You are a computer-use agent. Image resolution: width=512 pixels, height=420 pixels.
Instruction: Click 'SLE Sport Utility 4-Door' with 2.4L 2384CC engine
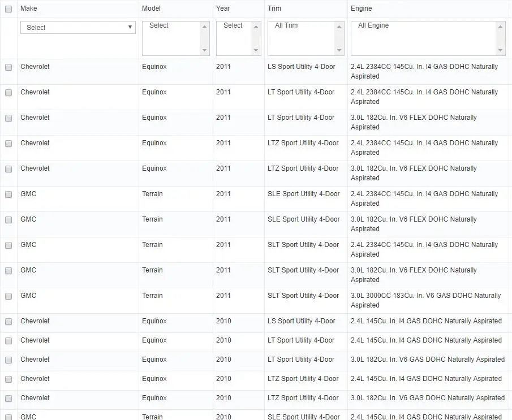point(304,194)
